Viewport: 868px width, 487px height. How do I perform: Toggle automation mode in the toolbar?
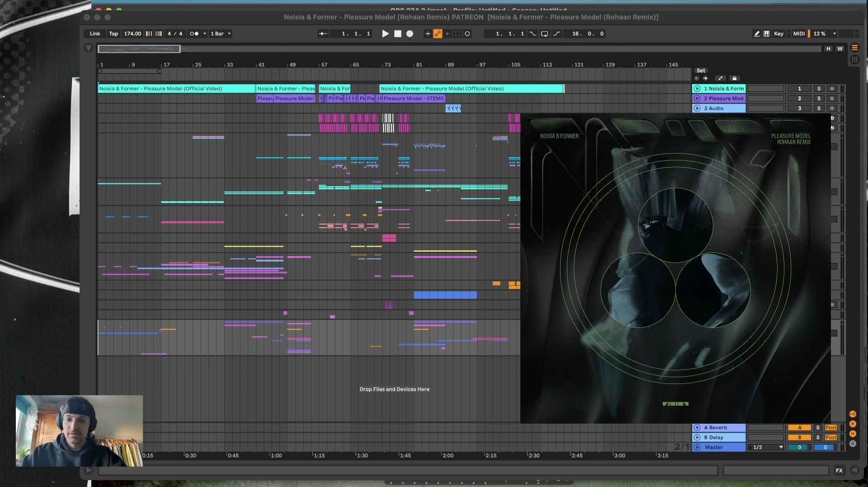[438, 33]
